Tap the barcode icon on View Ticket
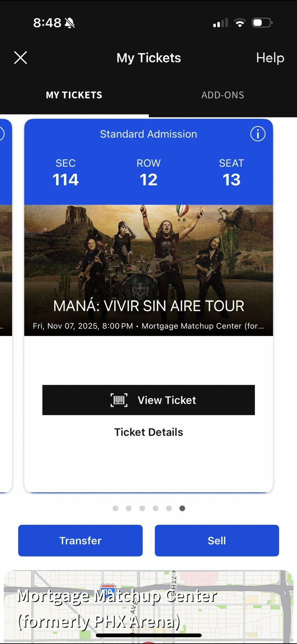297x644 pixels. tap(119, 400)
